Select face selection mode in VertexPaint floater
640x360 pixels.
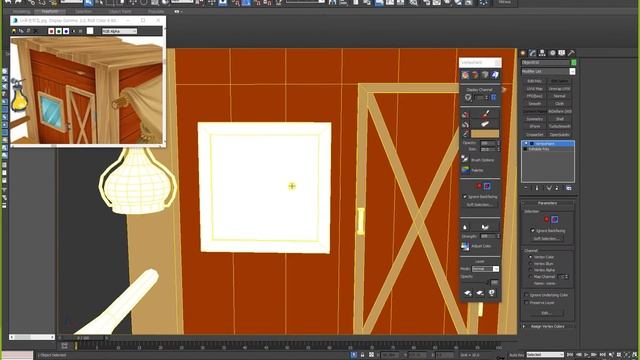point(487,186)
